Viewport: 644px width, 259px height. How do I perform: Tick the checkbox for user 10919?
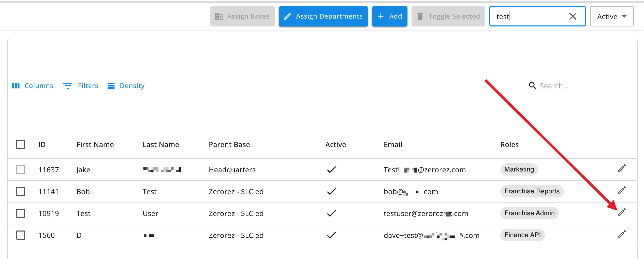coord(21,213)
